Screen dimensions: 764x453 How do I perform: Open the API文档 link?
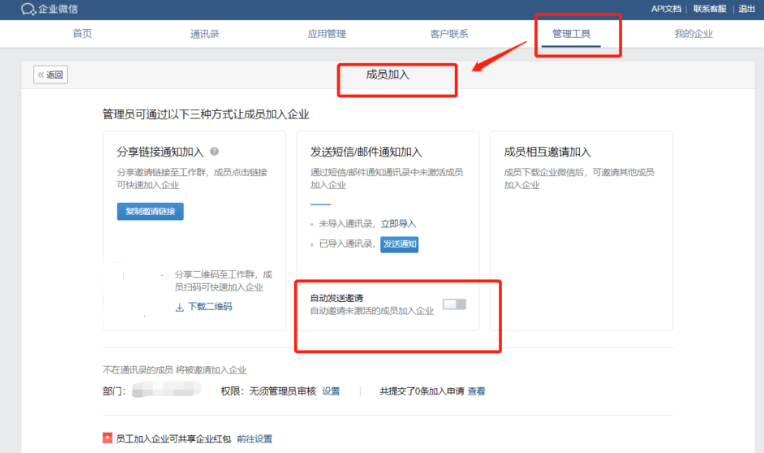coord(666,8)
